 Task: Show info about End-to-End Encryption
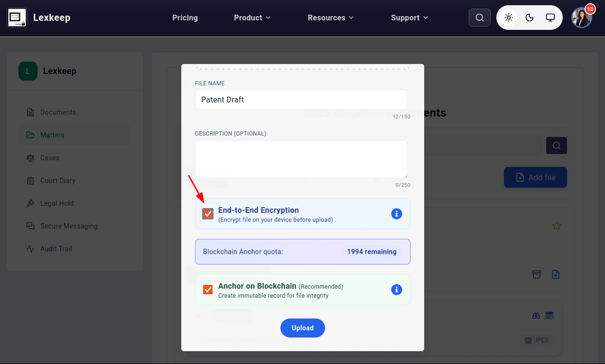397,214
